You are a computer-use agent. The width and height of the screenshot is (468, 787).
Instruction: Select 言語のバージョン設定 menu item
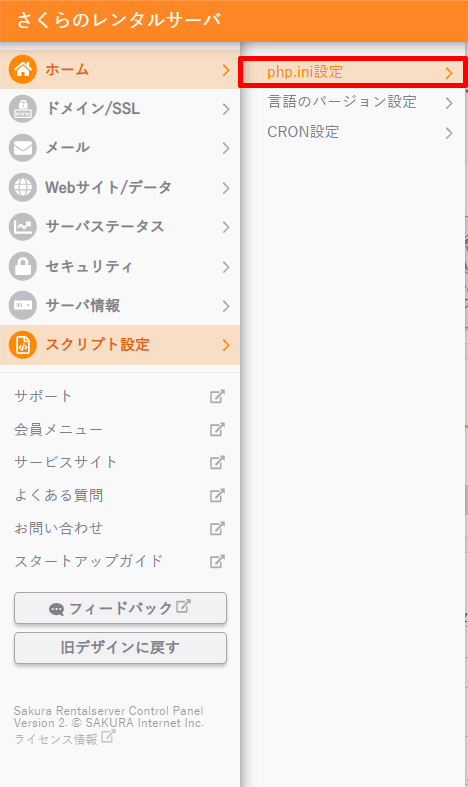coord(353,102)
